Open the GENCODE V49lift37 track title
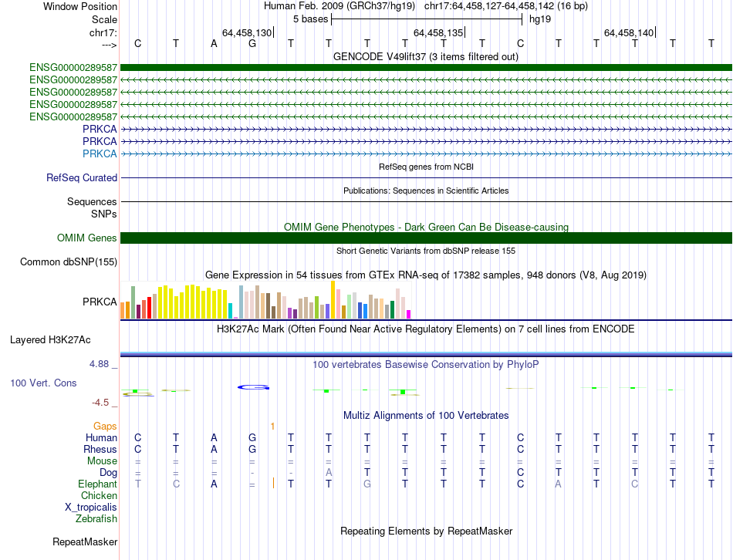 425,56
